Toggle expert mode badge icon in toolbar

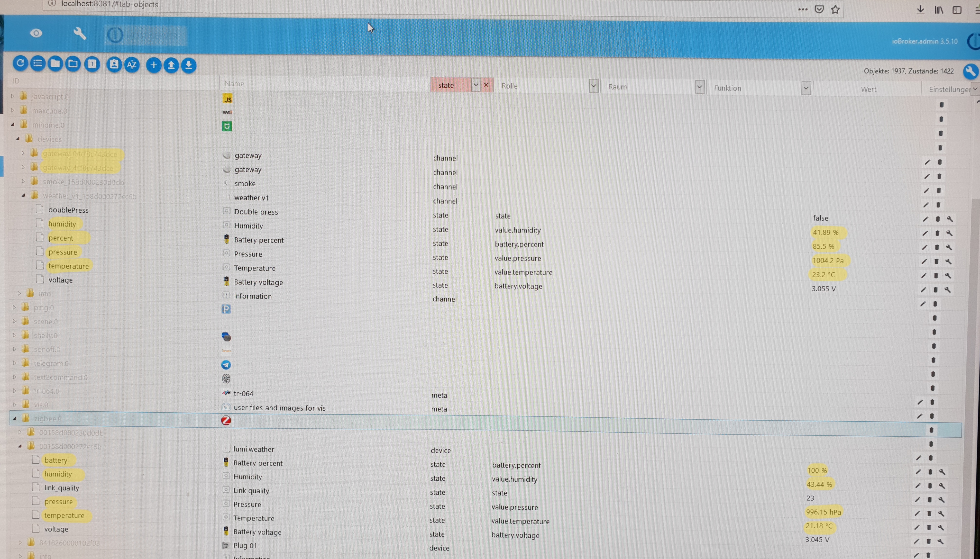pyautogui.click(x=114, y=64)
